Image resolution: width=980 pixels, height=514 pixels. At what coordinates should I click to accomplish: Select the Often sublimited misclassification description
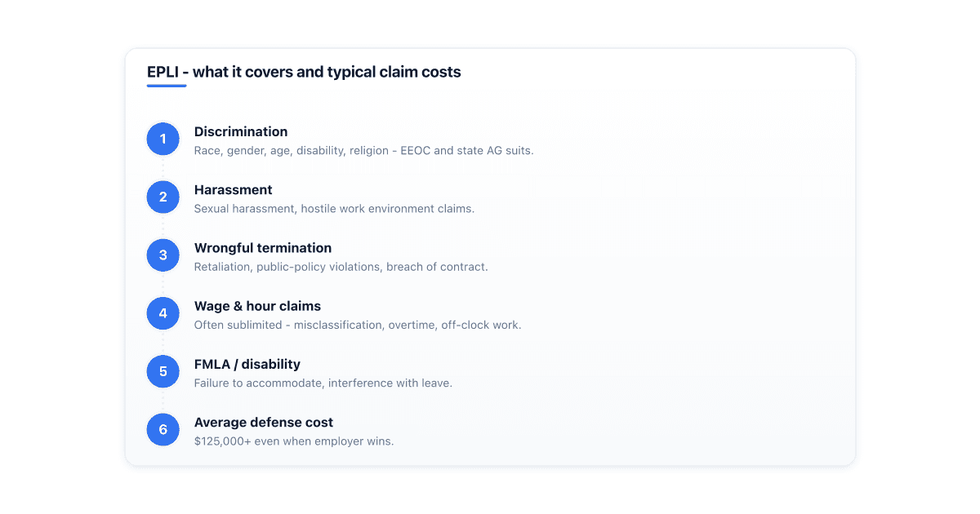358,325
